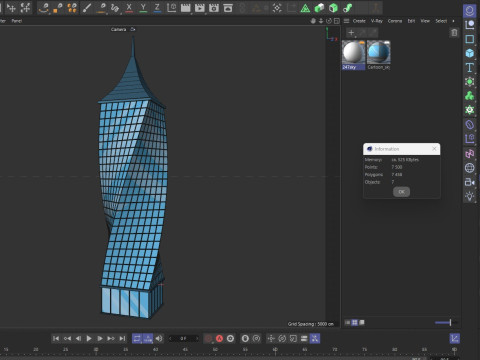Select the brush paint tool
This screenshot has height=360, width=480.
coord(87,8)
